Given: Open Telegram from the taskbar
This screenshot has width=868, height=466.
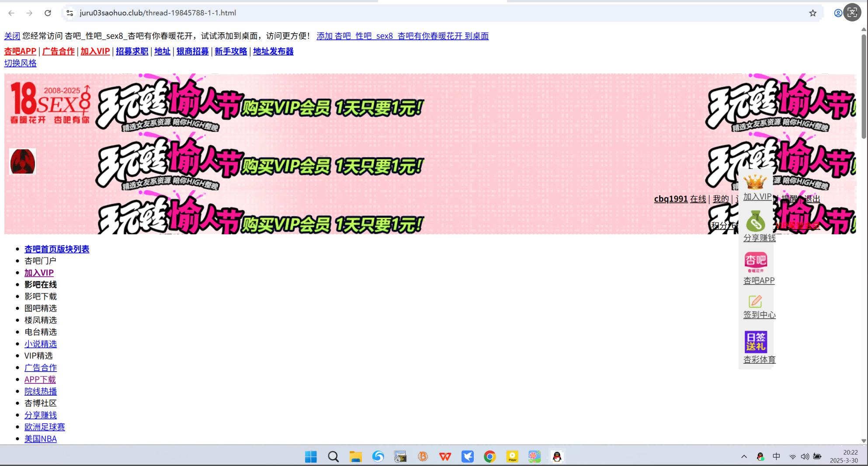Looking at the screenshot, I should pyautogui.click(x=468, y=456).
